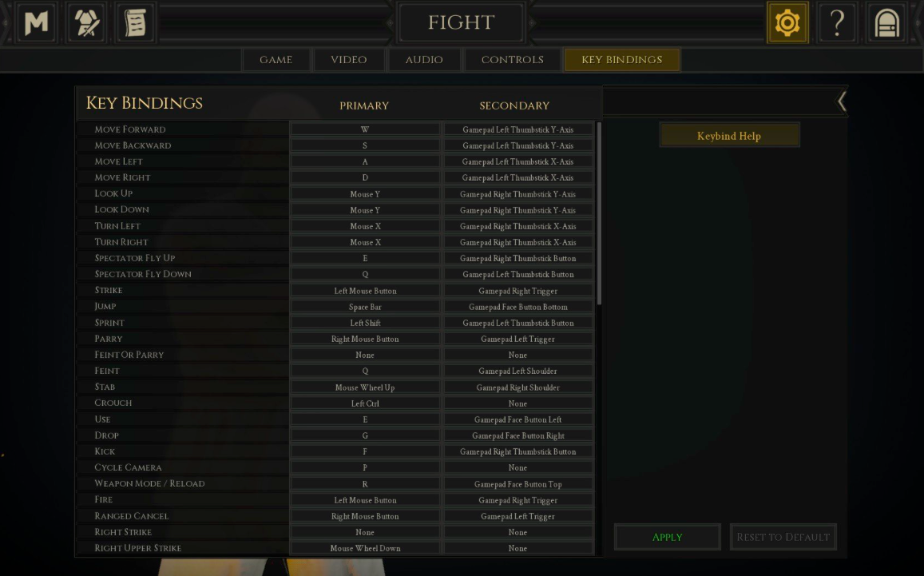Screen dimensions: 924x576
Task: Select primary binding for Feint Or Parry
Action: pos(365,355)
